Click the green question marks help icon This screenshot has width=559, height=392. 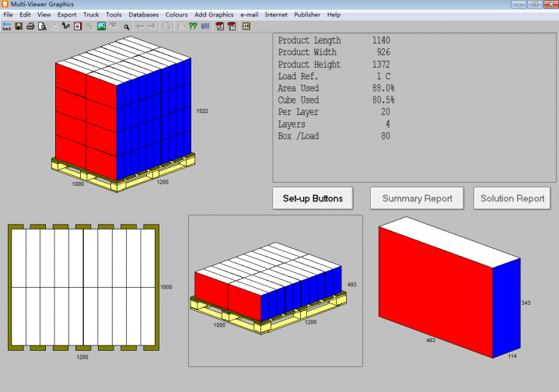pos(193,26)
